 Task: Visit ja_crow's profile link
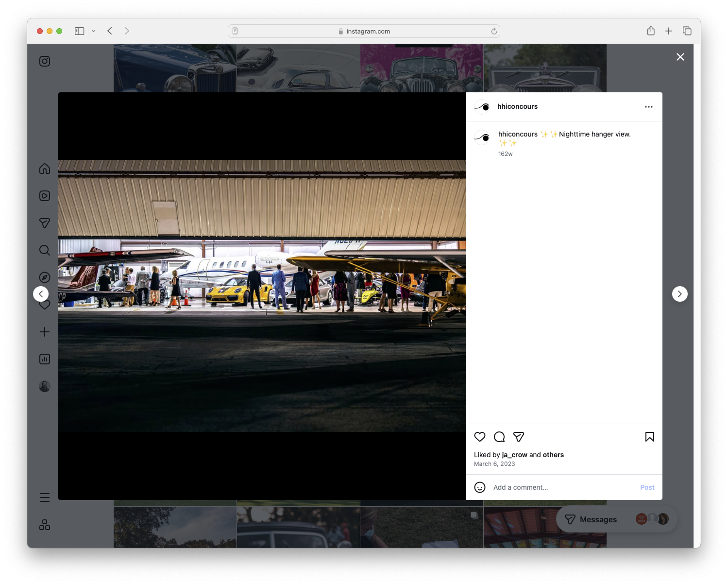tap(514, 455)
